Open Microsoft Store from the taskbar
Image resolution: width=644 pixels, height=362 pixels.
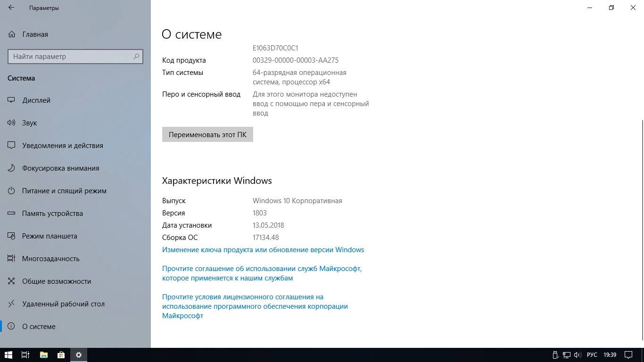(x=61, y=355)
